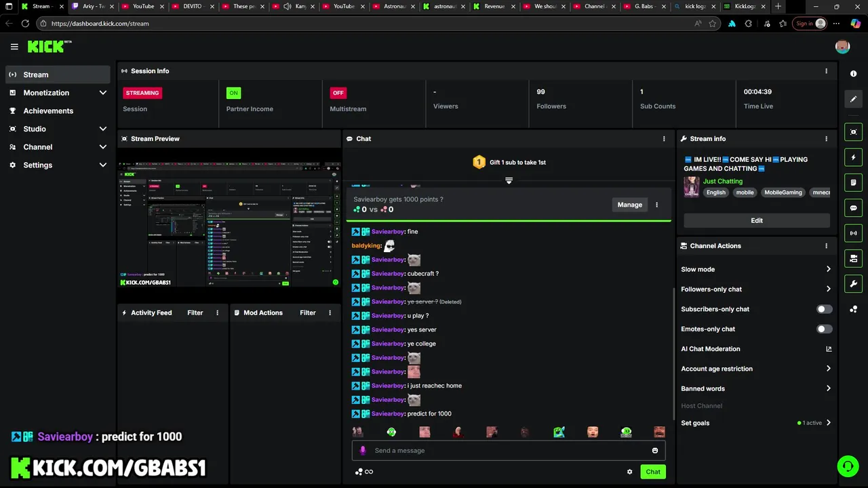Click Gift 1 sub to take 1st banner
Image resolution: width=868 pixels, height=488 pixels.
point(509,163)
